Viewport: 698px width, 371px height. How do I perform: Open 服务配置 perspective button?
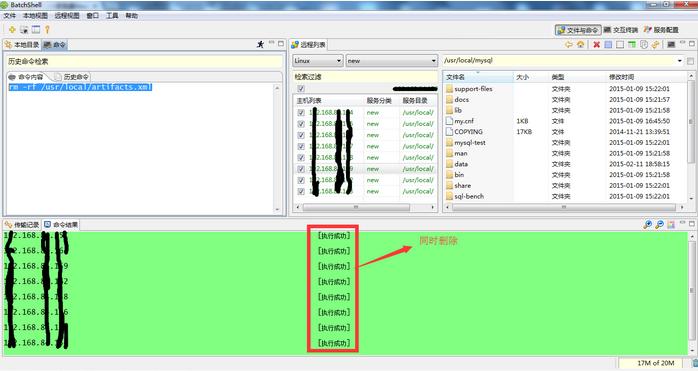(x=661, y=30)
